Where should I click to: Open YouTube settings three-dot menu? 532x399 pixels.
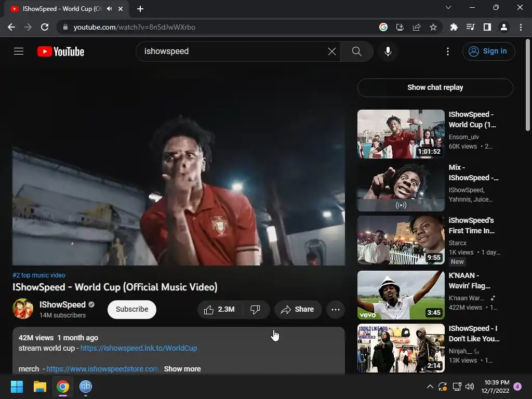click(x=448, y=51)
